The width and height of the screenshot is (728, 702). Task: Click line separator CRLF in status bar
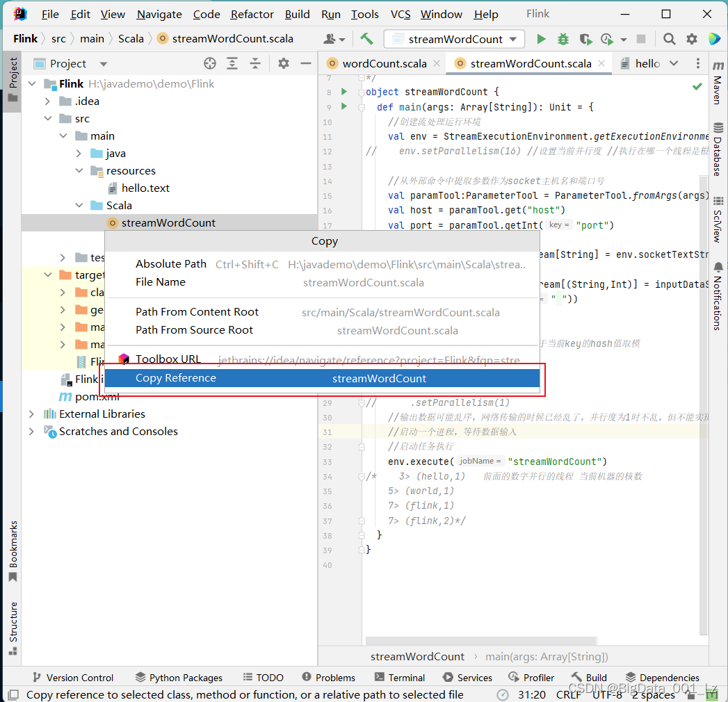tap(568, 694)
